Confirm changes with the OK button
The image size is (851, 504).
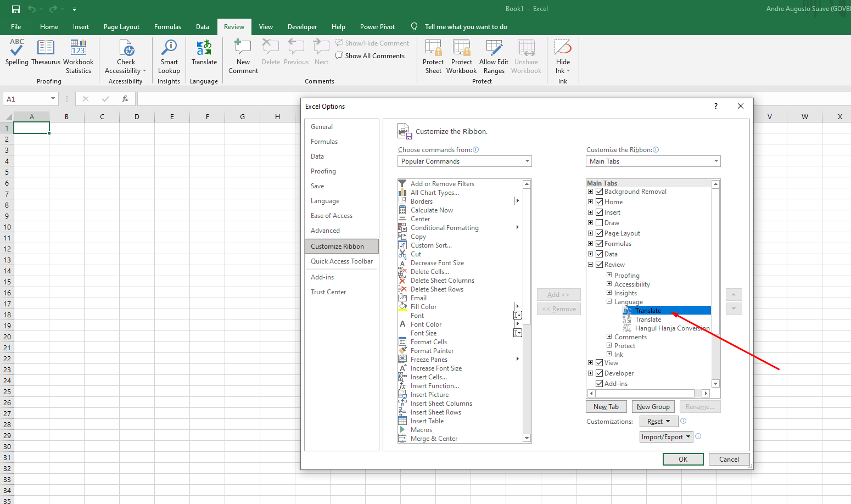[682, 459]
